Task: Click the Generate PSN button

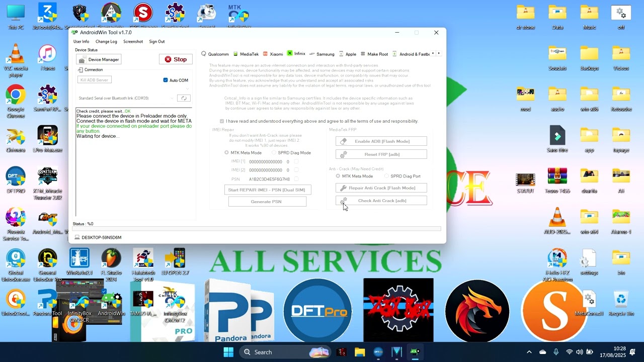Action: (267, 202)
